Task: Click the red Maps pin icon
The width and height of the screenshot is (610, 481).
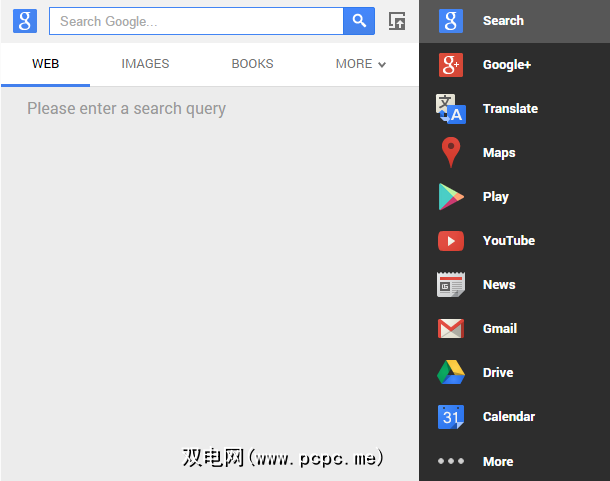Action: coord(451,153)
